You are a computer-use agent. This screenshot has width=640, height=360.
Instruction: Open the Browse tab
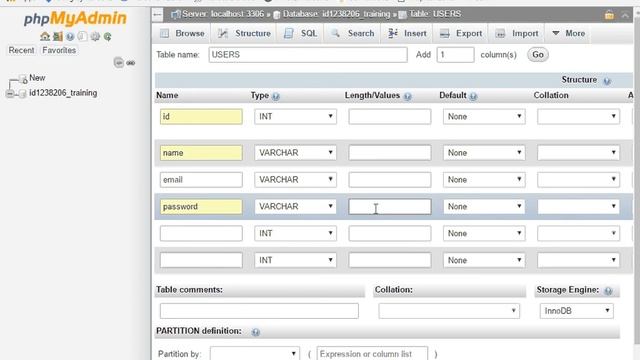click(x=182, y=33)
